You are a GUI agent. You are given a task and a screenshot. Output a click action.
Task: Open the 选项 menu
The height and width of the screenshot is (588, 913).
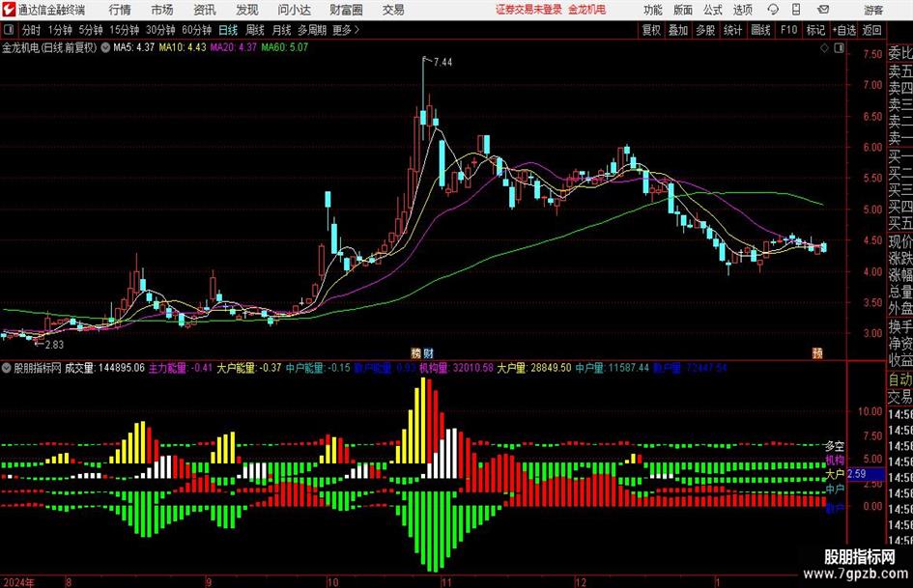(x=743, y=10)
